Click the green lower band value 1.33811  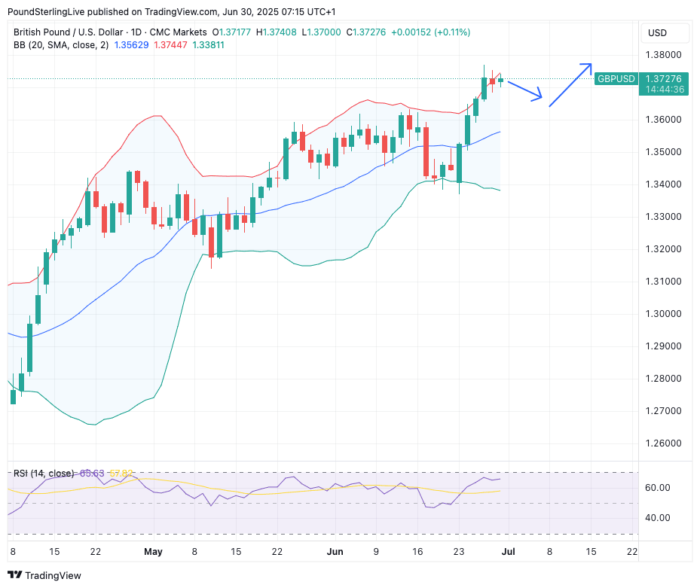[209, 45]
